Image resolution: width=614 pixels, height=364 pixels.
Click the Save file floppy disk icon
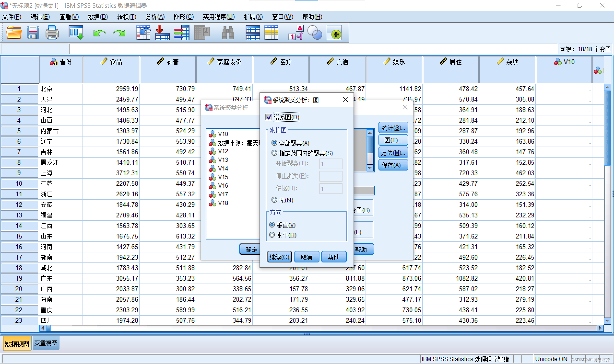pos(33,33)
